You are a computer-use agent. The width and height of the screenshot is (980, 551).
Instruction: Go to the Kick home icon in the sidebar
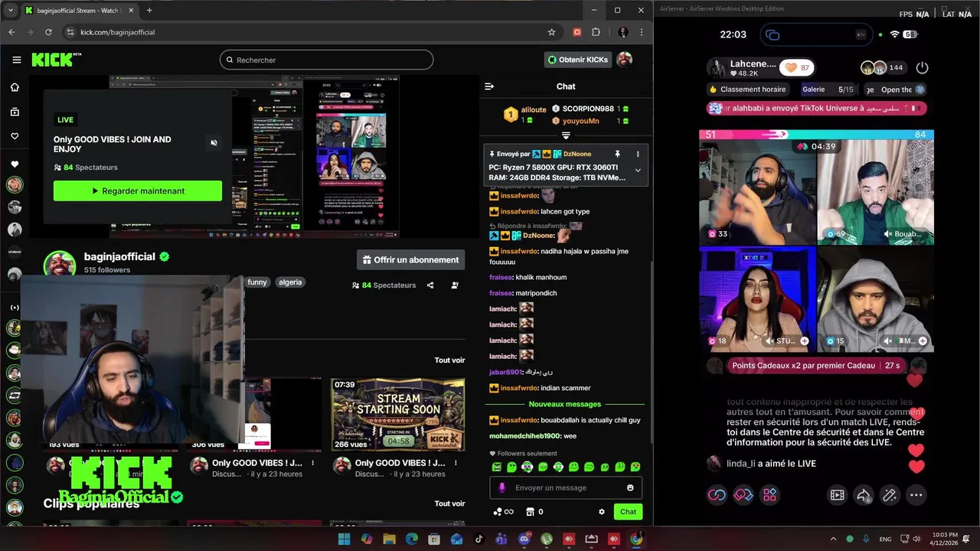click(x=15, y=87)
